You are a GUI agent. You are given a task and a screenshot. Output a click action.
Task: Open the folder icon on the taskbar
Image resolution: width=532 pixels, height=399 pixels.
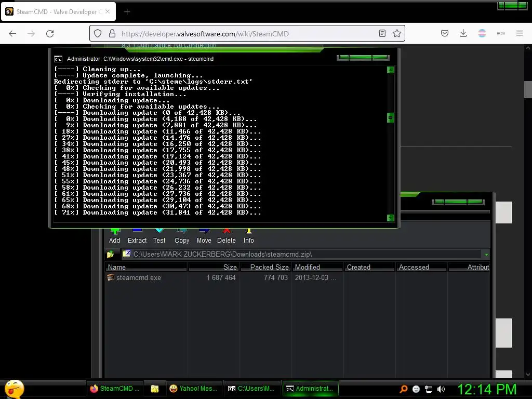pyautogui.click(x=155, y=389)
